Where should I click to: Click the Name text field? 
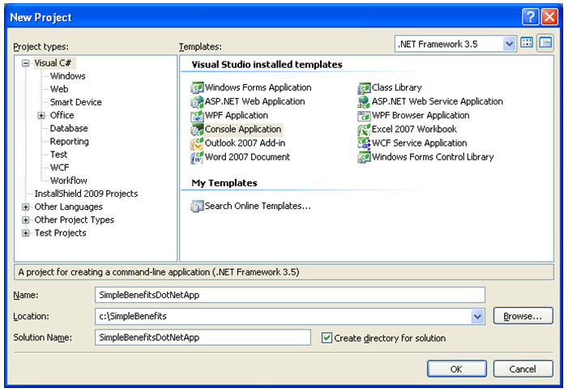290,295
